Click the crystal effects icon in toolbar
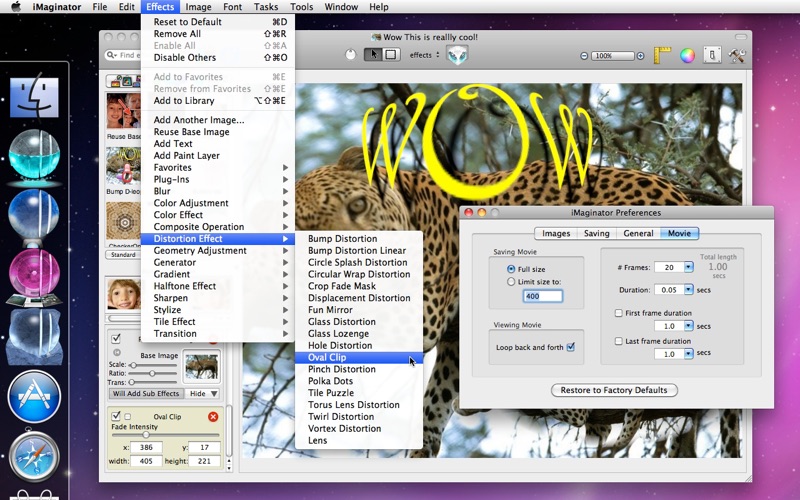The width and height of the screenshot is (800, 500). [x=457, y=55]
